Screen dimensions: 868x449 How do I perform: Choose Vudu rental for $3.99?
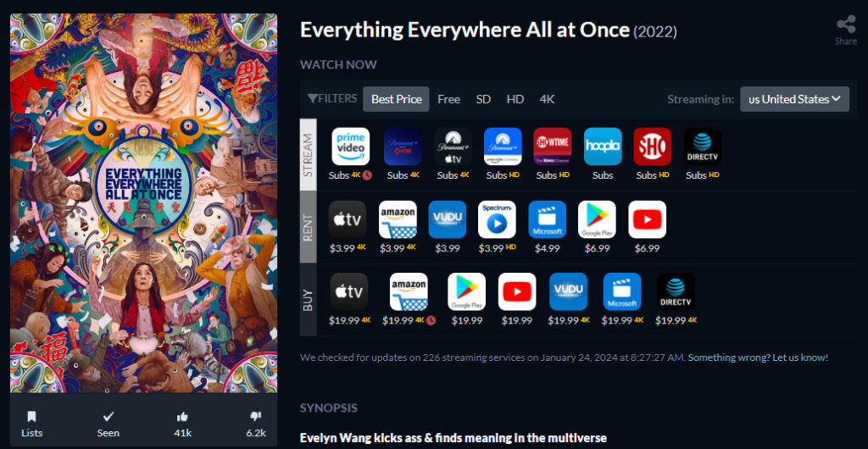(447, 219)
